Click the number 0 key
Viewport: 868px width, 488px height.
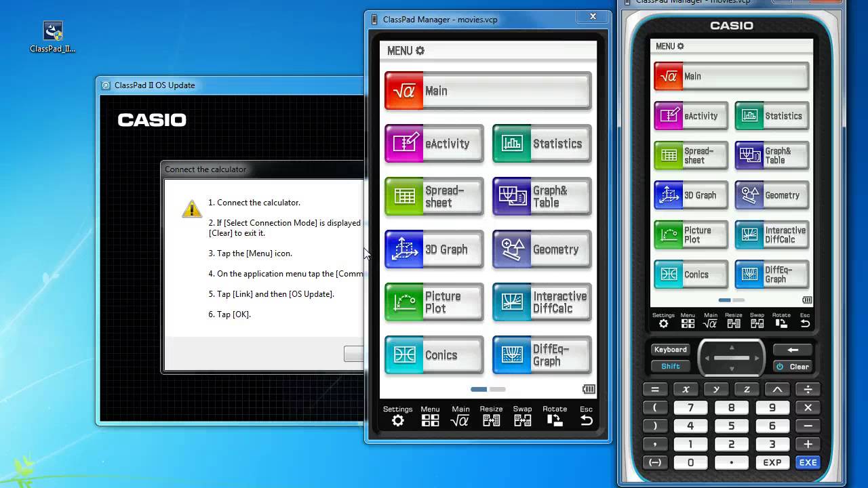690,462
